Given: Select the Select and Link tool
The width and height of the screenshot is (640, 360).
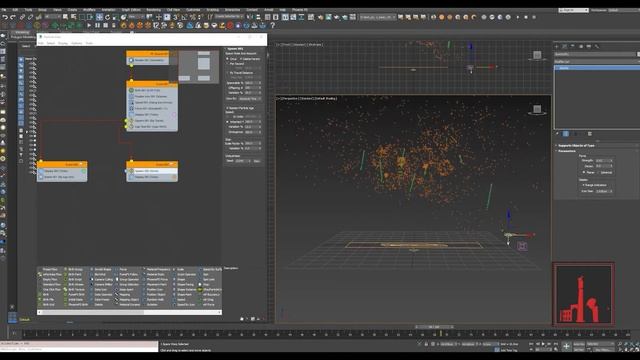Looking at the screenshot, I should pyautogui.click(x=22, y=17).
